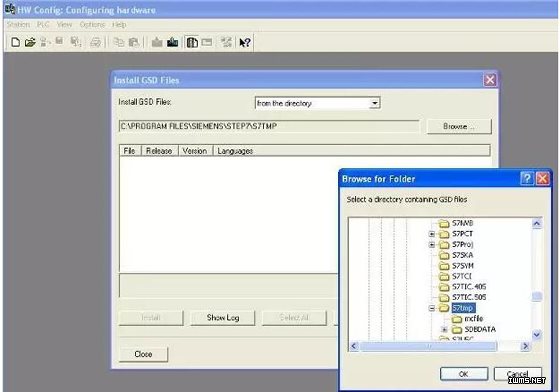Screen dimensions: 560x392
Task: Click the context Help arrow icon
Action: click(x=245, y=42)
